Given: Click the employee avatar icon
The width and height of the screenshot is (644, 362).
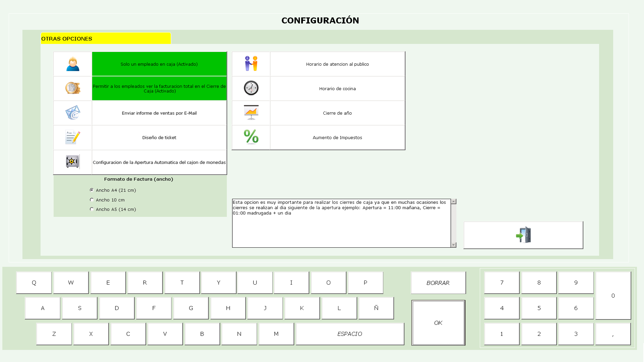Looking at the screenshot, I should pyautogui.click(x=73, y=64).
